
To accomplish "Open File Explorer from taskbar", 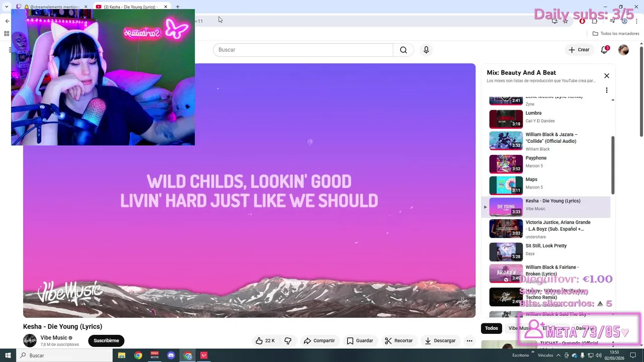I will [121, 355].
